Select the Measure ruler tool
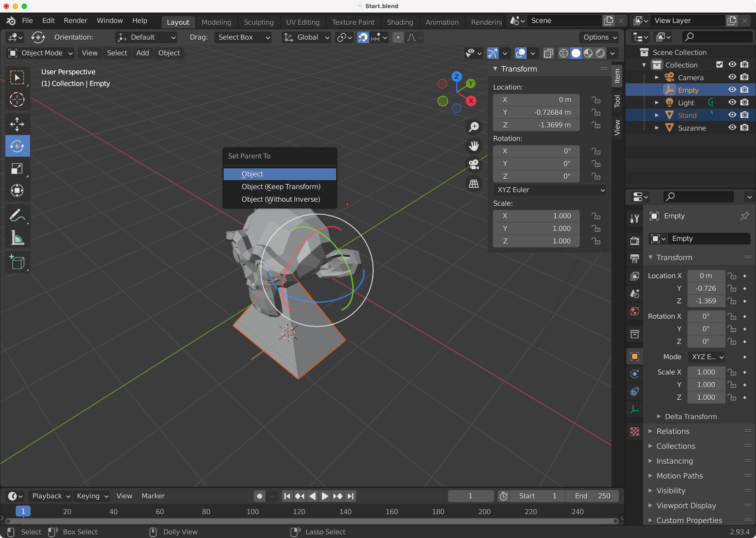Image resolution: width=756 pixels, height=538 pixels. point(17,238)
